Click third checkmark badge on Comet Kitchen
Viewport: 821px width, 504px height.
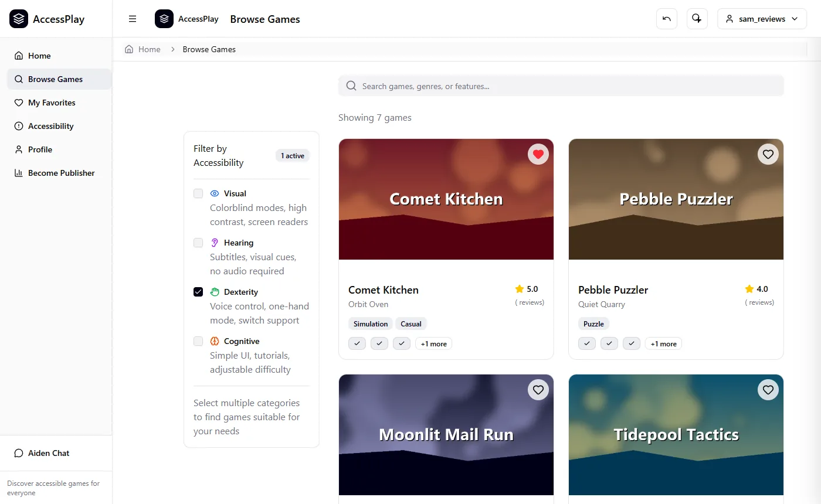click(402, 343)
